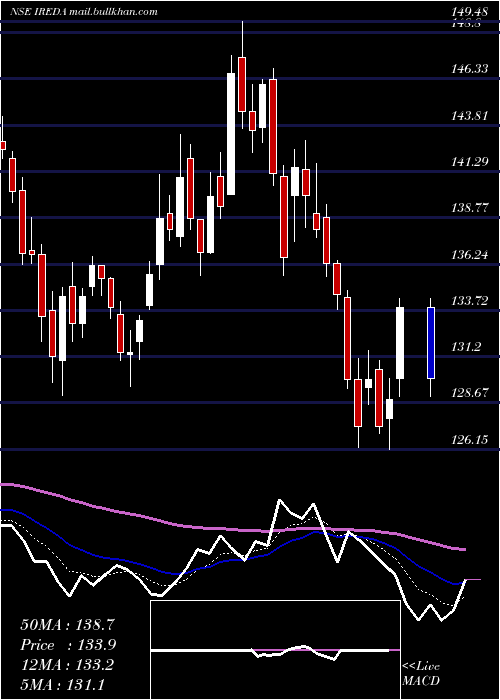500x700 pixels.
Task: Click the 143.81 price axis label
Action: pyautogui.click(x=469, y=116)
